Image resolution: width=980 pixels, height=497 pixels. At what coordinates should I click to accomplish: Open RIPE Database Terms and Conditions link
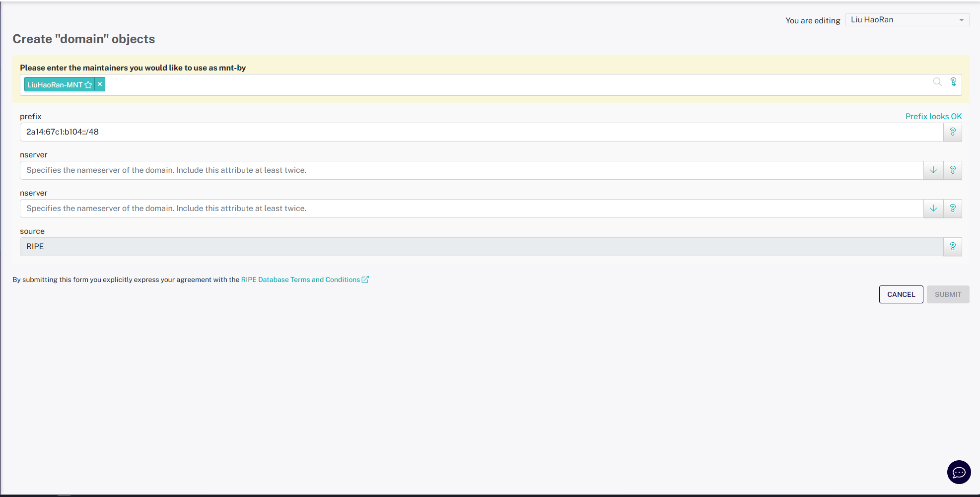coord(304,280)
